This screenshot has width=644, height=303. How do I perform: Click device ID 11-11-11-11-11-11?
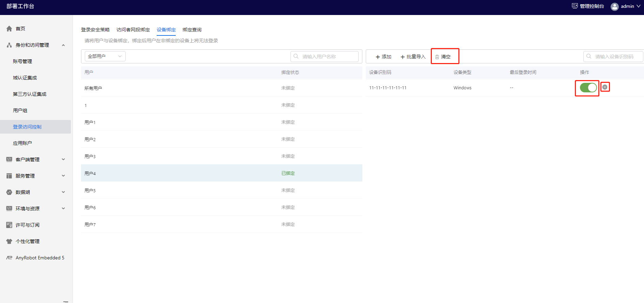tap(388, 88)
